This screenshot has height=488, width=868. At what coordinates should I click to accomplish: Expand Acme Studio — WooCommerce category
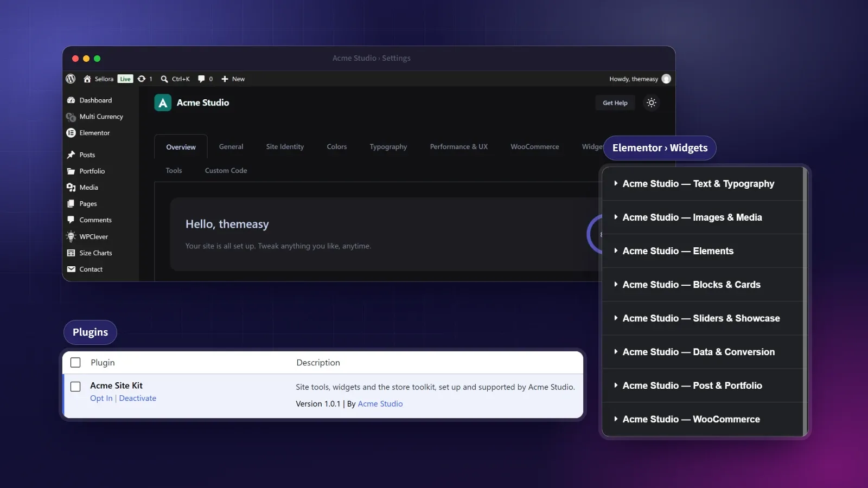click(x=702, y=419)
